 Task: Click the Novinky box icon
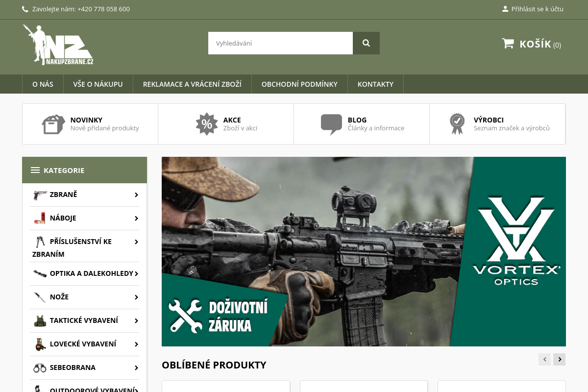coord(53,124)
